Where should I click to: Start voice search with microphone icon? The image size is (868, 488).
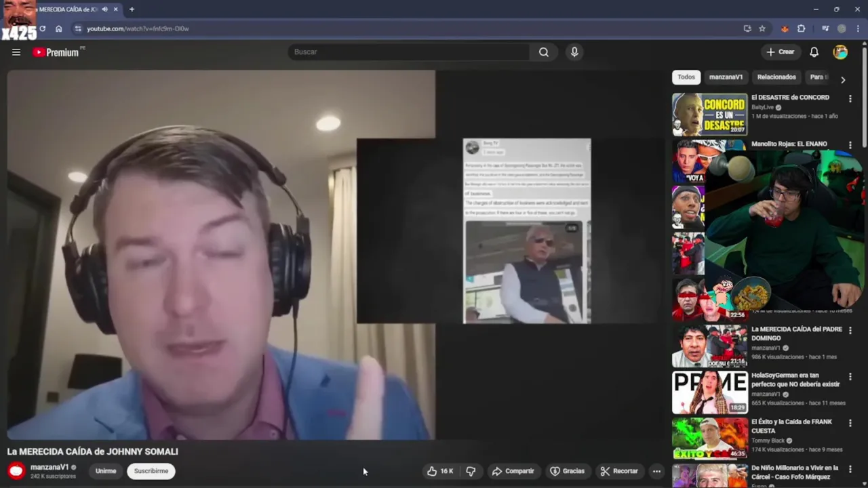(574, 52)
